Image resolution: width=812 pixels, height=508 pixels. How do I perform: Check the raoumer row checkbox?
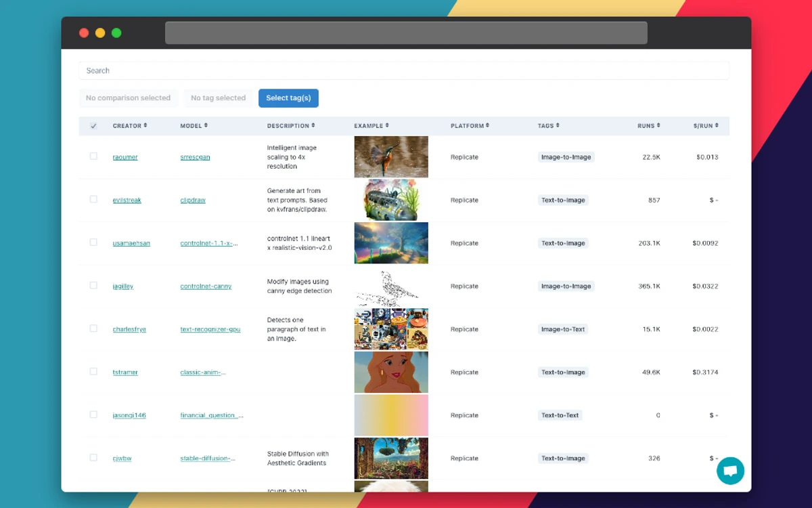click(93, 156)
